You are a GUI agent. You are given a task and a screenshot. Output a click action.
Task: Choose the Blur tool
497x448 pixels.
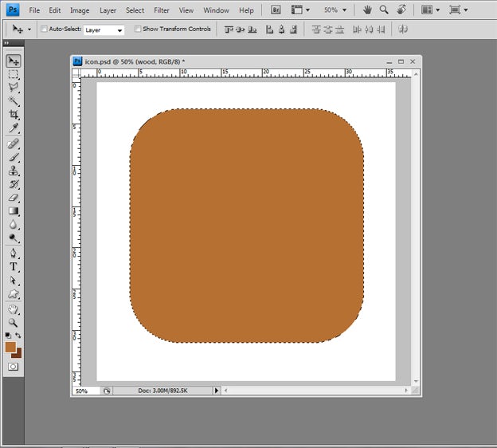(x=14, y=224)
